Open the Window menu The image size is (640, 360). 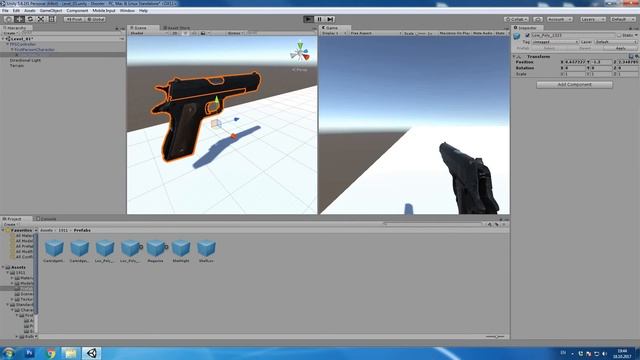coord(127,11)
